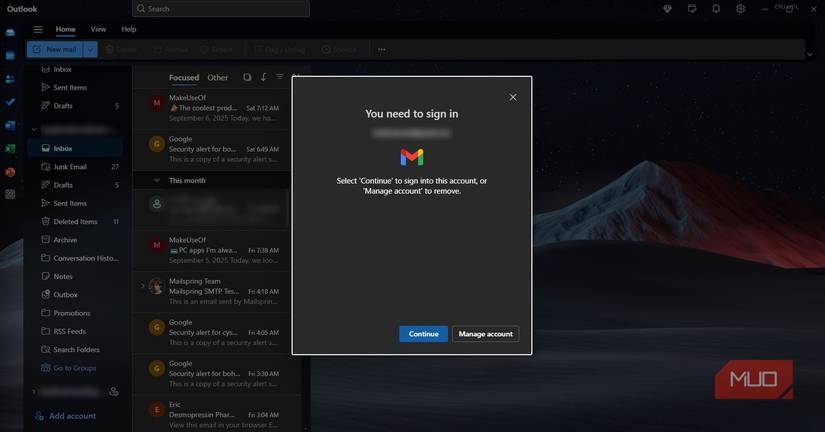Open the filter lines icon in message list header
This screenshot has width=825, height=432.
point(279,77)
